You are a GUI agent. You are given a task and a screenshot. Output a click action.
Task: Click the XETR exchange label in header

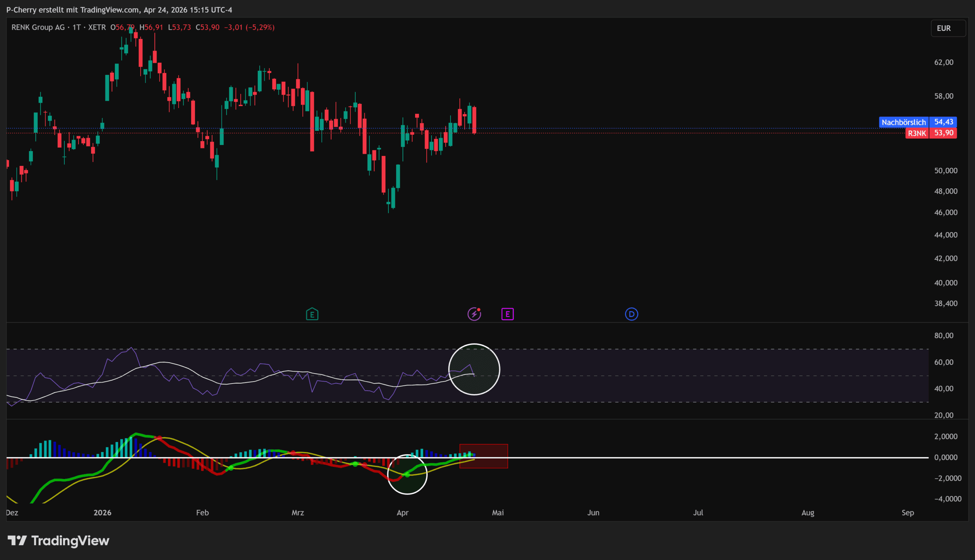pyautogui.click(x=97, y=27)
